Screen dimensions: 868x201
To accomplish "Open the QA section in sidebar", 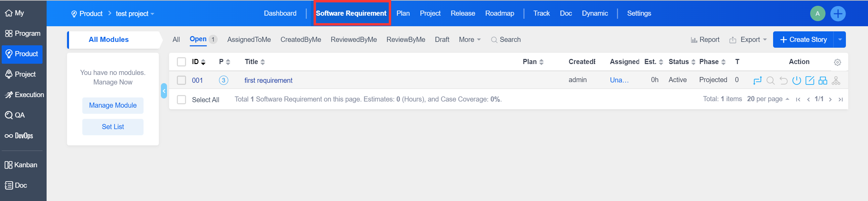I will click(x=15, y=115).
